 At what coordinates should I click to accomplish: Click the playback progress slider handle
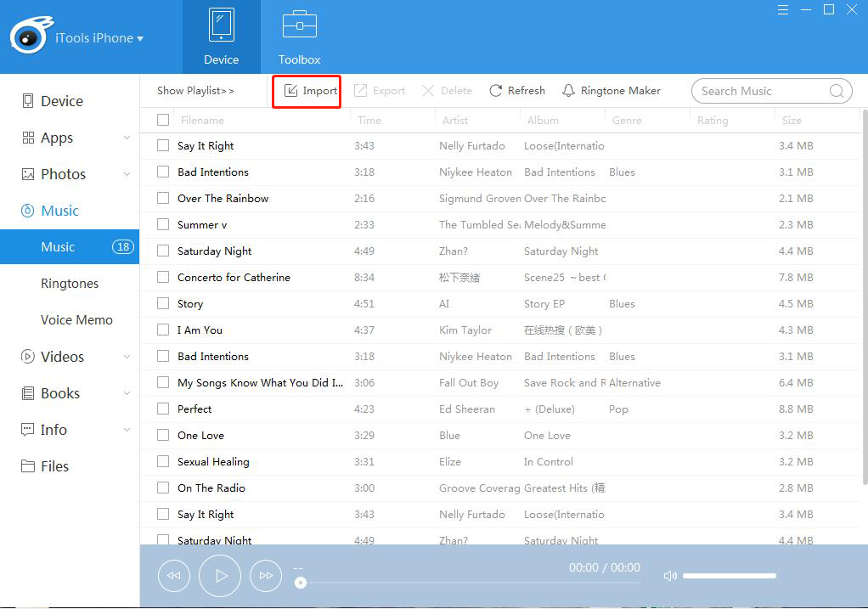(301, 583)
